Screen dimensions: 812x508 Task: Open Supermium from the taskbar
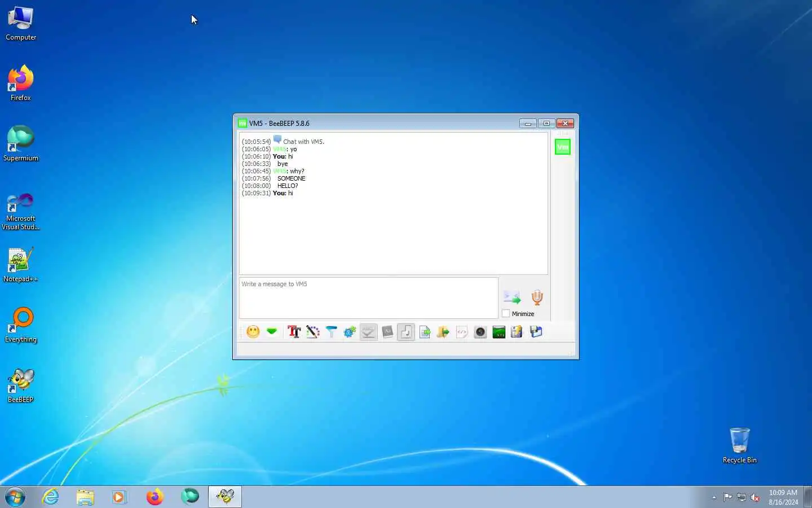pyautogui.click(x=190, y=497)
